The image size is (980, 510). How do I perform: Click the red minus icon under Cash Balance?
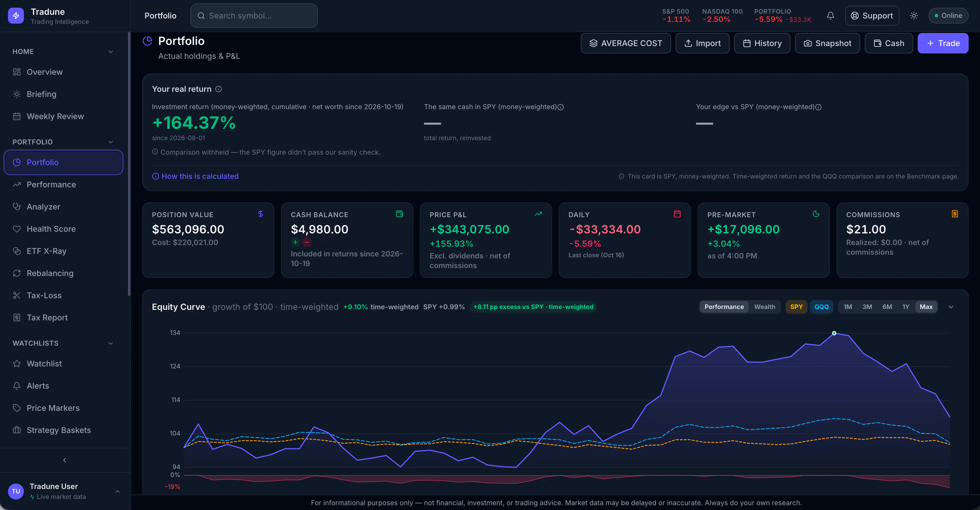pyautogui.click(x=307, y=242)
